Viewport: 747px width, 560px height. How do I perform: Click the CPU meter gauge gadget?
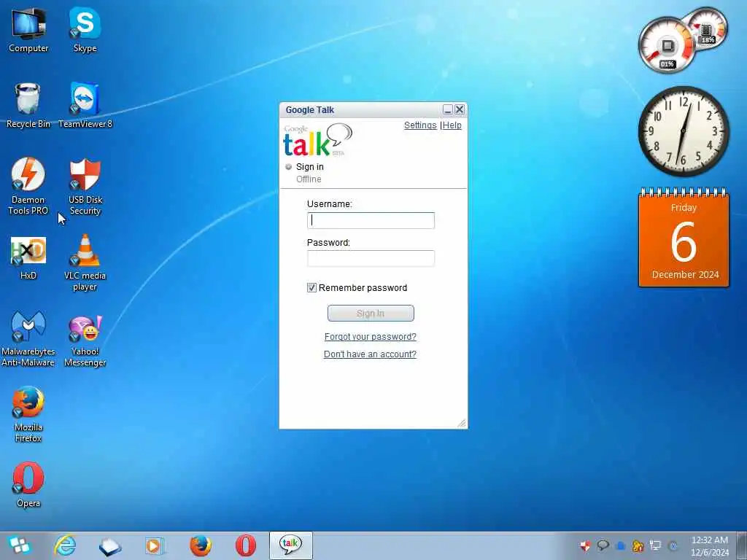click(667, 46)
